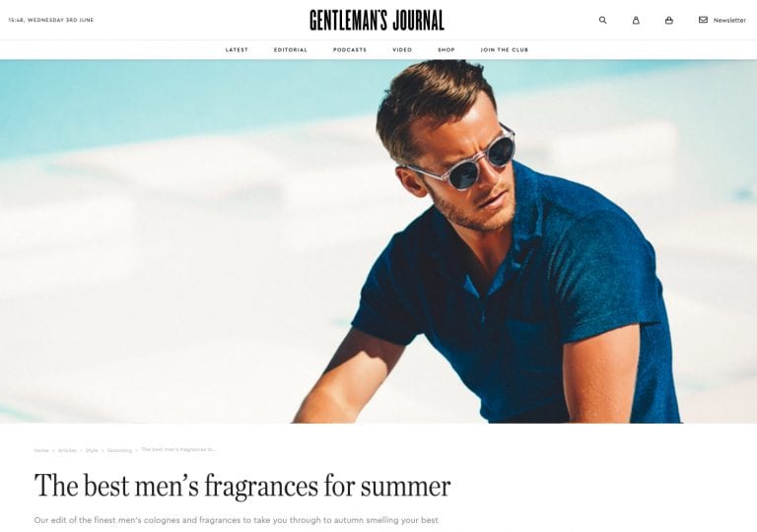The image size is (757, 532).
Task: Click the truncated article title breadcrumb
Action: coord(178,449)
